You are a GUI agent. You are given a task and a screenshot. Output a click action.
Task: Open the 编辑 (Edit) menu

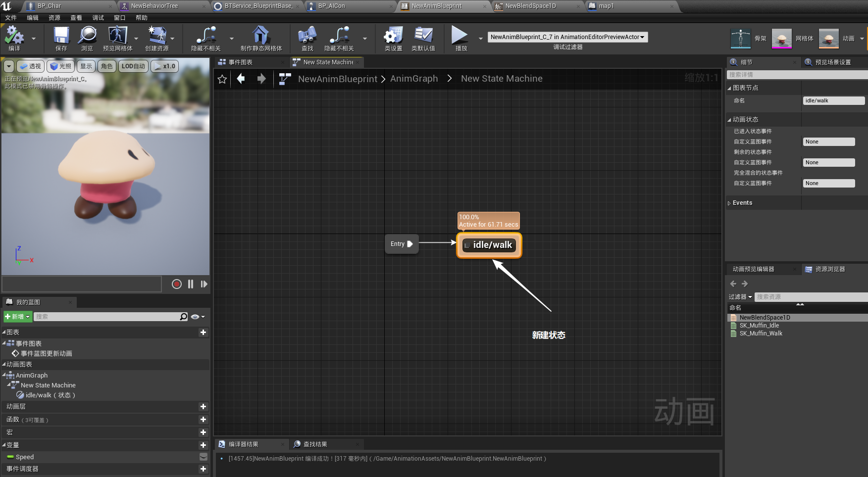point(33,18)
